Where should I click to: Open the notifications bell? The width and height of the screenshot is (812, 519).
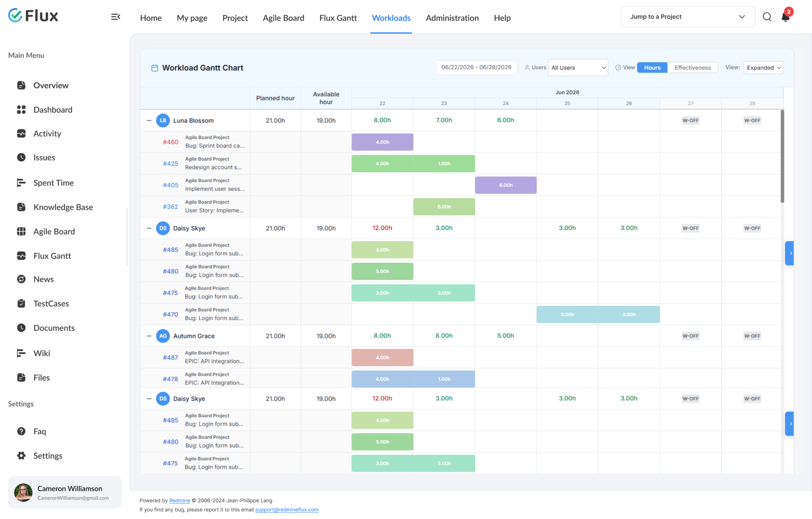pyautogui.click(x=785, y=17)
